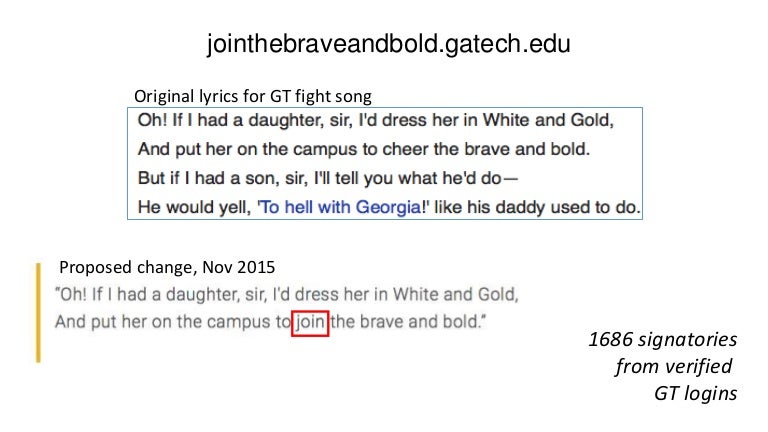Screen dimensions: 768x432
Task: Click White and Gold in original lyrics box
Action: [548, 120]
